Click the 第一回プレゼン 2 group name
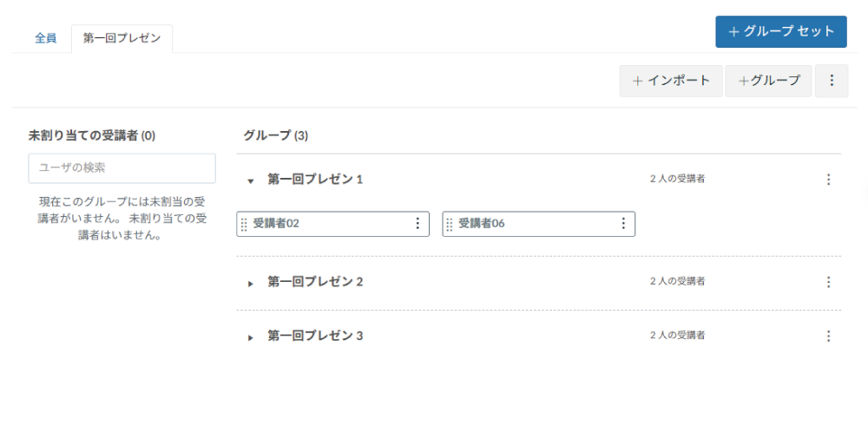The width and height of the screenshot is (868, 439). 315,282
